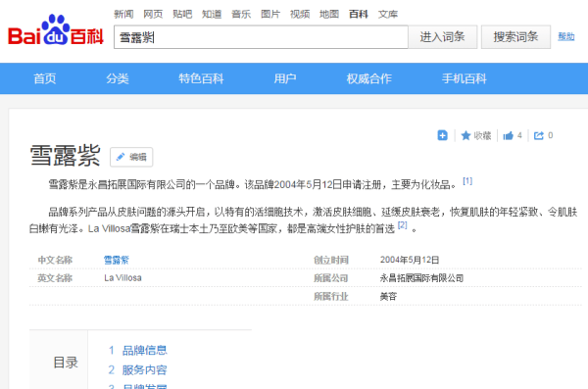This screenshot has width=588, height=389.
Task: Click the thumbs-up like icon
Action: (x=508, y=135)
